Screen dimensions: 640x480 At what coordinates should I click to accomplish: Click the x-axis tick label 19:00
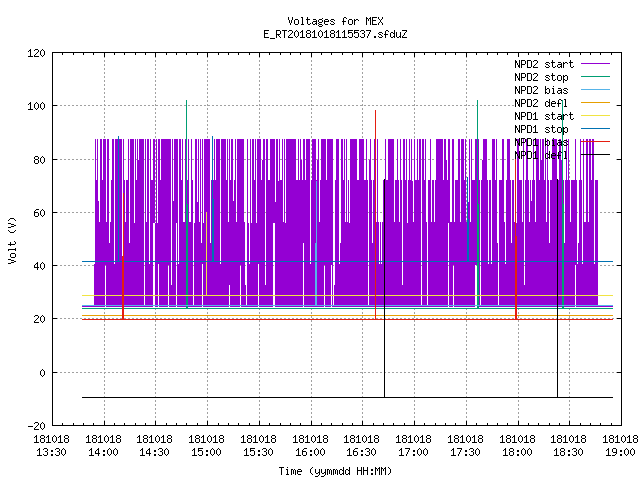[620, 452]
